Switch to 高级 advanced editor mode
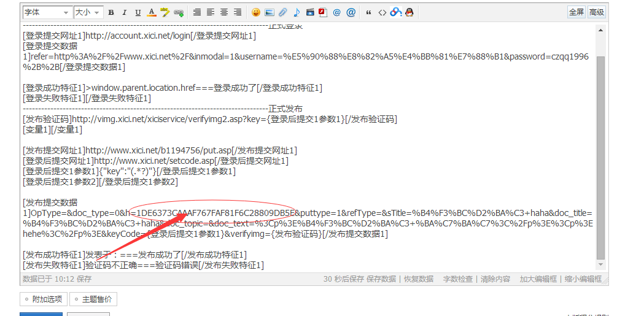The width and height of the screenshot is (644, 316). coord(596,12)
